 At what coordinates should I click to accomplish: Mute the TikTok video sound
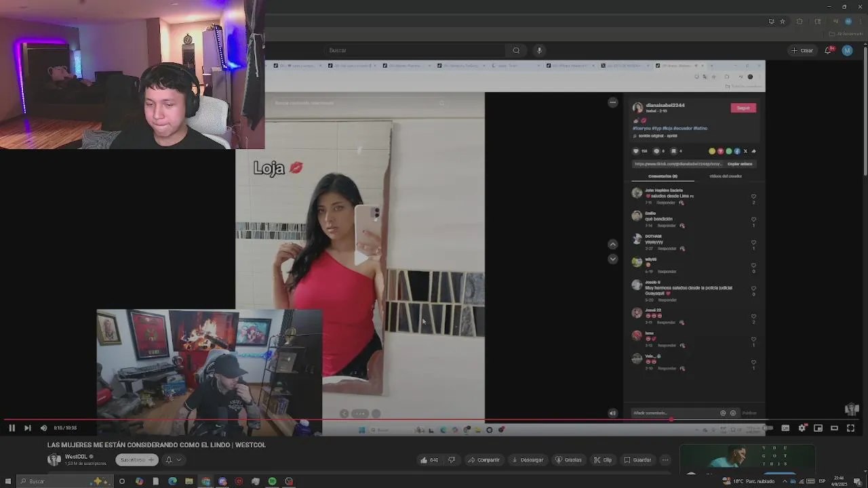coord(612,413)
